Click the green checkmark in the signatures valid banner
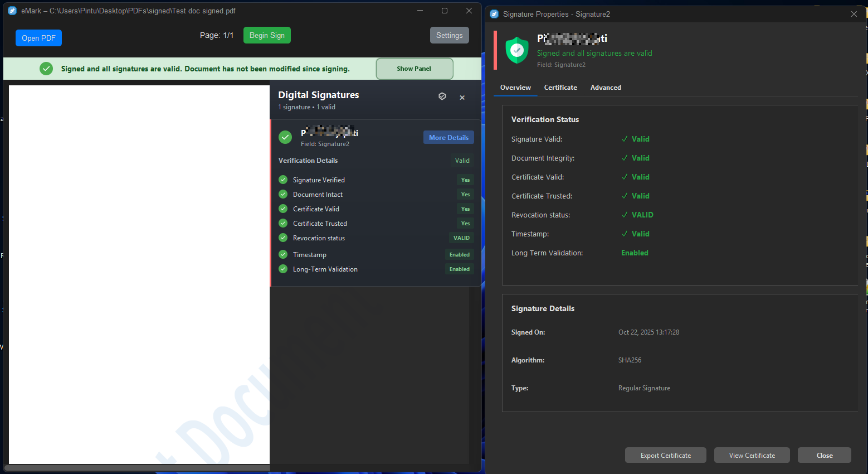This screenshot has height=474, width=868. coord(46,68)
